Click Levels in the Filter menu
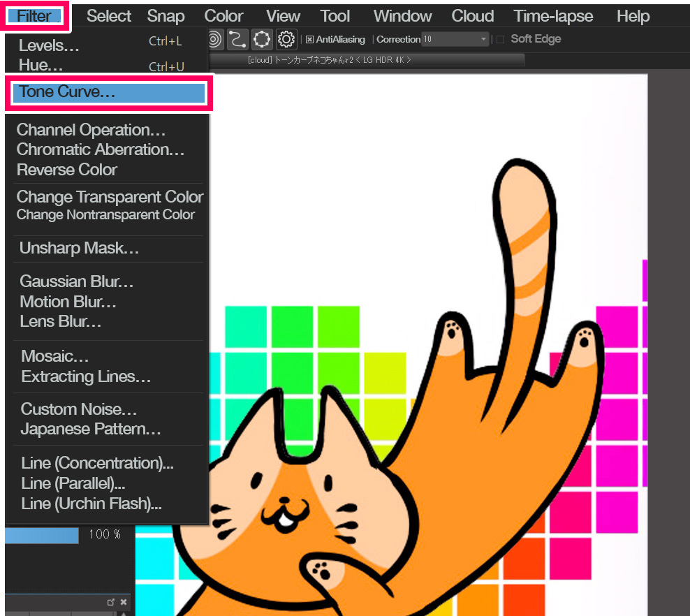Screen dimensions: 690x616 click(x=49, y=46)
